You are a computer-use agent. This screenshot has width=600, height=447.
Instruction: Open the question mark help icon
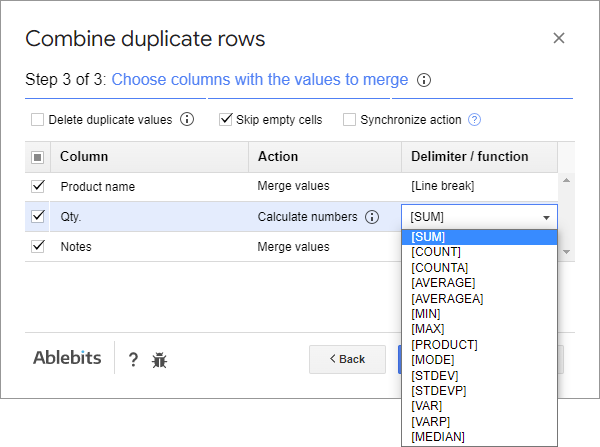point(133,360)
